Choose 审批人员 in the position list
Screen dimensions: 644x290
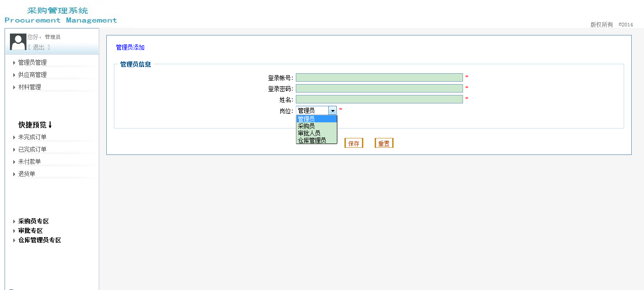(x=309, y=133)
